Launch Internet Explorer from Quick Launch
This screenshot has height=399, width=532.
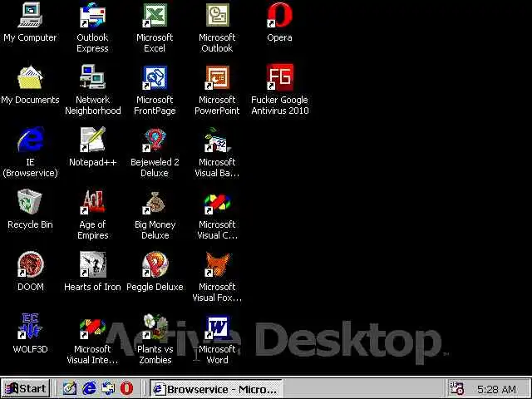click(89, 388)
